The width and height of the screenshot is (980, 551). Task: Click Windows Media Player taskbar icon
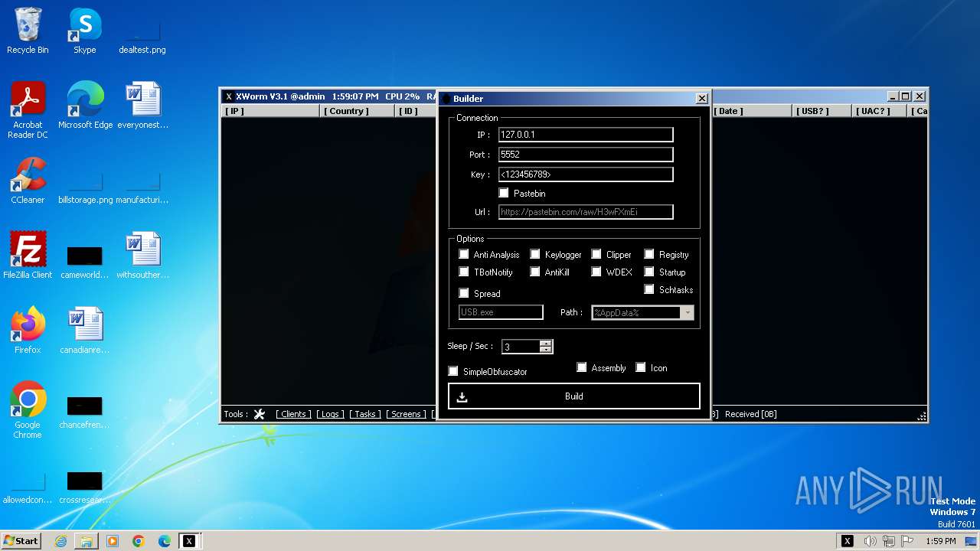point(113,541)
